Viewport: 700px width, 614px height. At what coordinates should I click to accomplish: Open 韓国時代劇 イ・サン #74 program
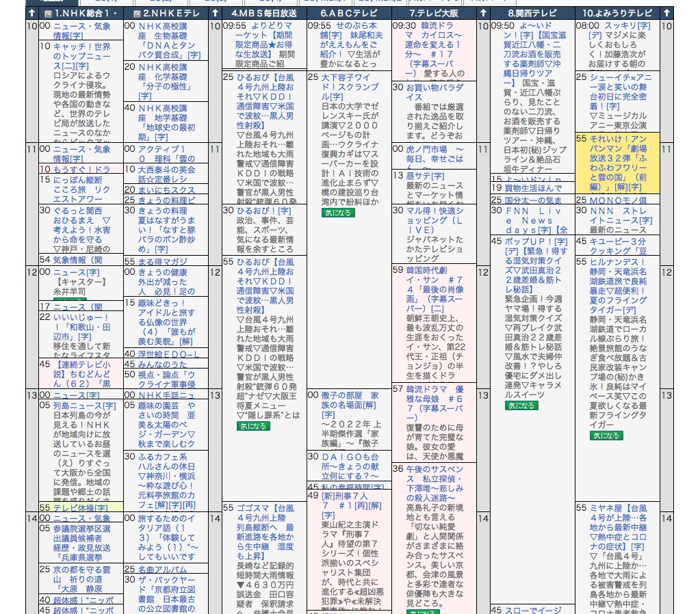[x=435, y=289]
